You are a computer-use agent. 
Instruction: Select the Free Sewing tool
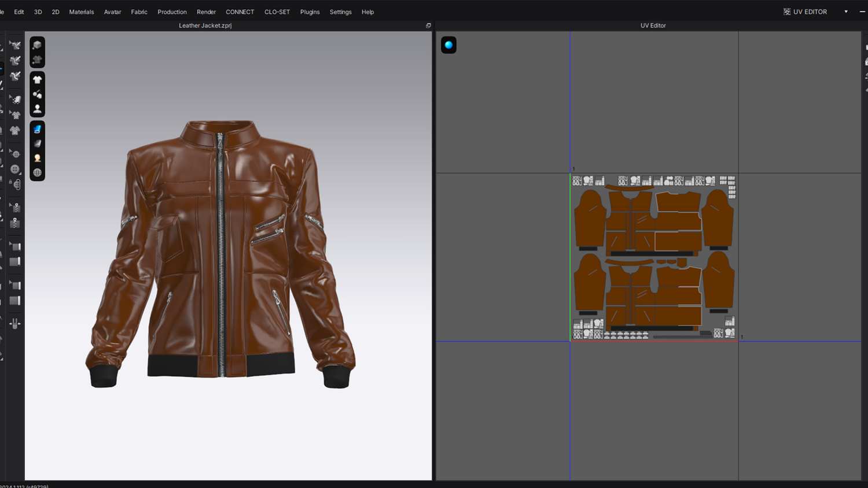[x=15, y=76]
